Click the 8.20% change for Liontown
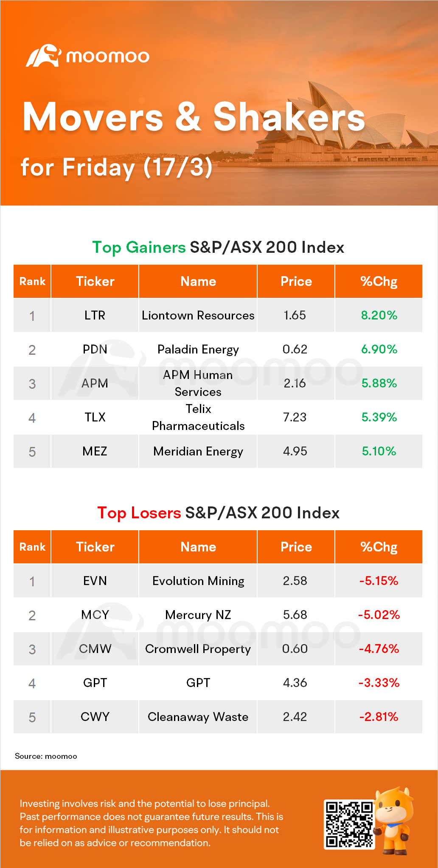Viewport: 438px width, 868px height. (379, 315)
